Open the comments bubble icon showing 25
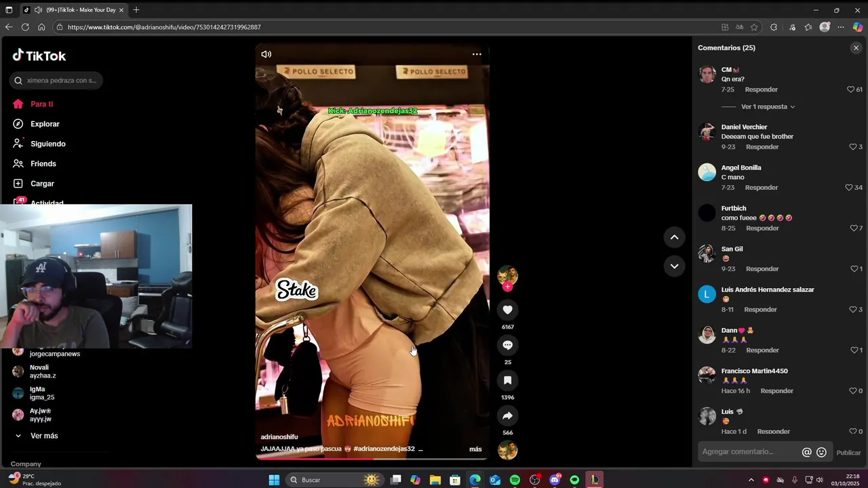The height and width of the screenshot is (488, 868). pos(507,345)
